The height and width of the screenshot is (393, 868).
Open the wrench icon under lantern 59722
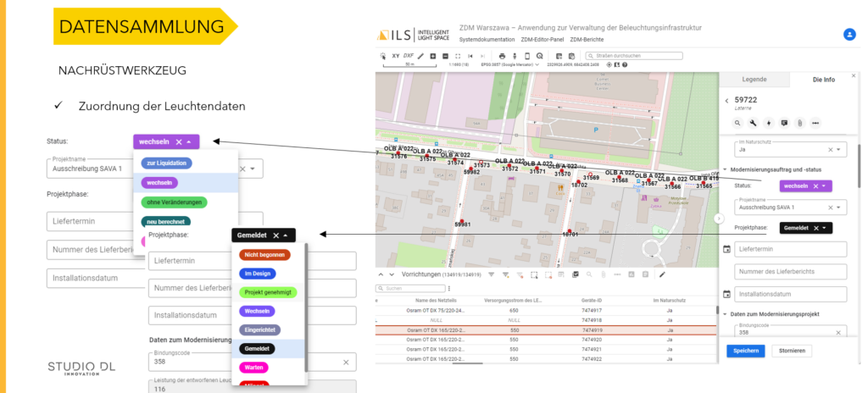pyautogui.click(x=753, y=123)
